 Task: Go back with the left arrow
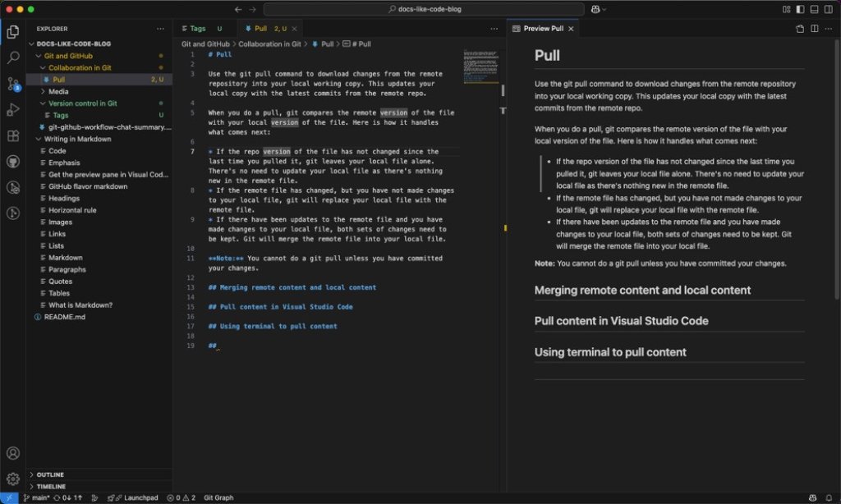pyautogui.click(x=238, y=9)
